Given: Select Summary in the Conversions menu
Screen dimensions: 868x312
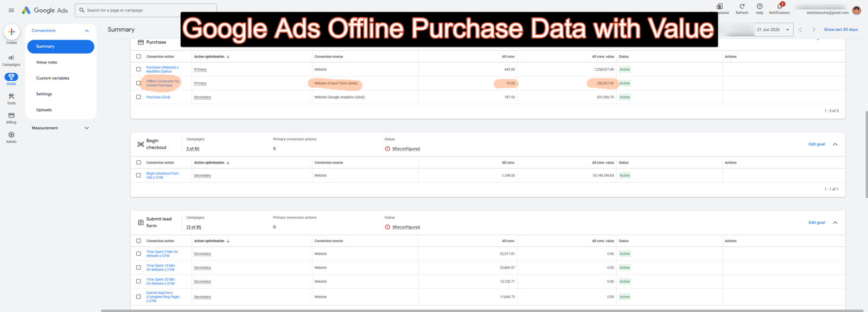Looking at the screenshot, I should point(61,47).
